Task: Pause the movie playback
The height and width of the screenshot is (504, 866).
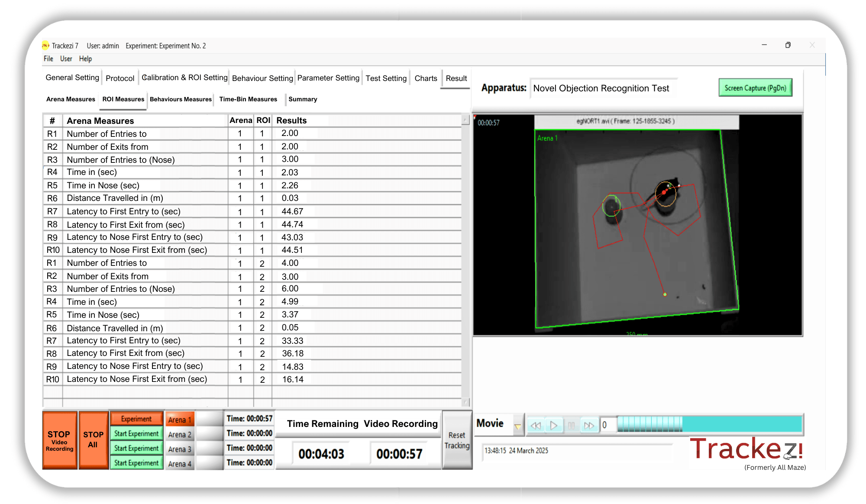Action: [x=571, y=425]
